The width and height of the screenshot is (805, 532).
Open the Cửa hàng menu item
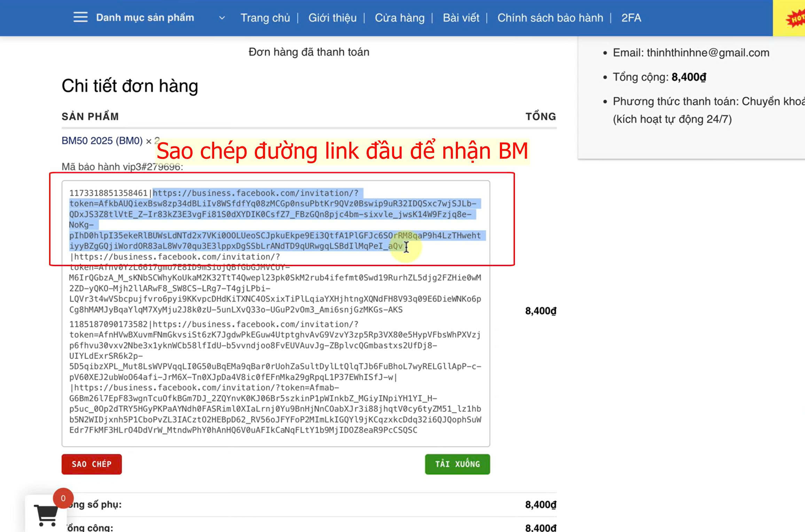pyautogui.click(x=399, y=18)
